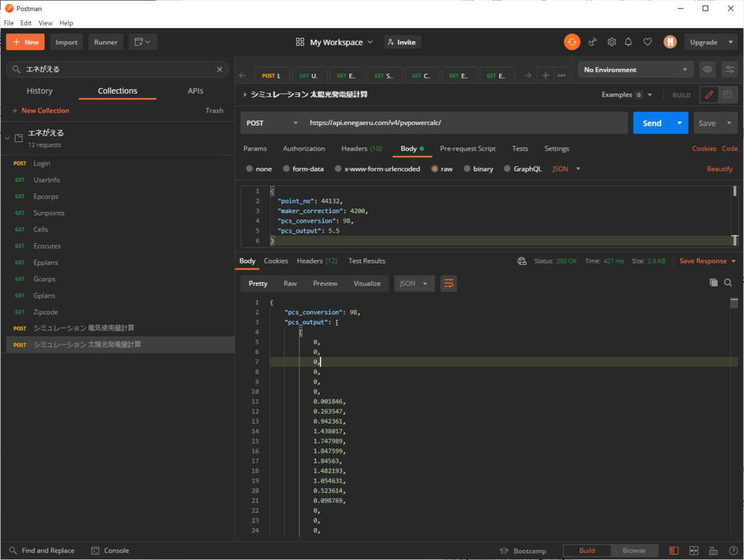Open the Pre-request Script tab
This screenshot has height=560, width=744.
(x=468, y=149)
